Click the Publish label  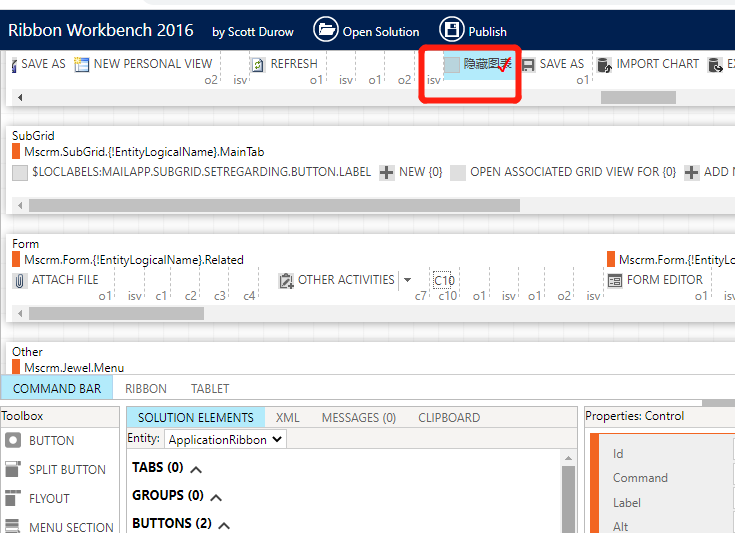point(488,31)
